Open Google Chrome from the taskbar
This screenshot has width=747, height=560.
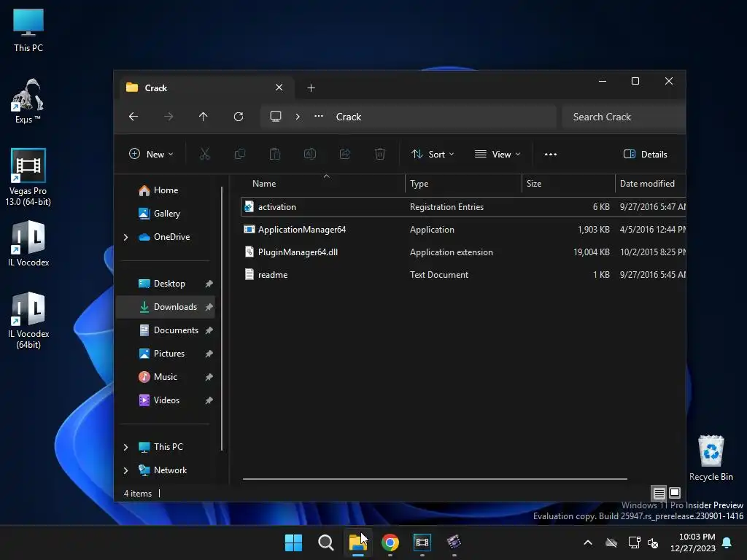click(x=390, y=542)
